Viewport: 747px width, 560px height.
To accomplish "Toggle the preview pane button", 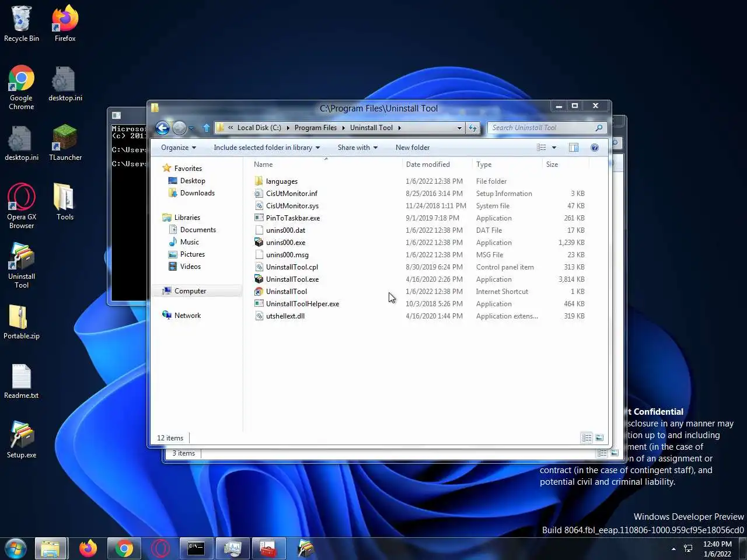I will (x=574, y=148).
